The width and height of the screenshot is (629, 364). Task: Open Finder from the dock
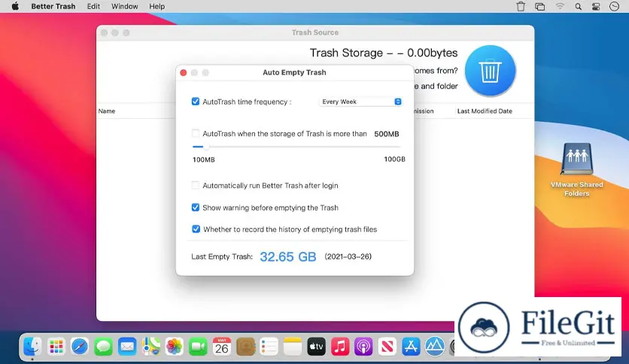(32, 347)
